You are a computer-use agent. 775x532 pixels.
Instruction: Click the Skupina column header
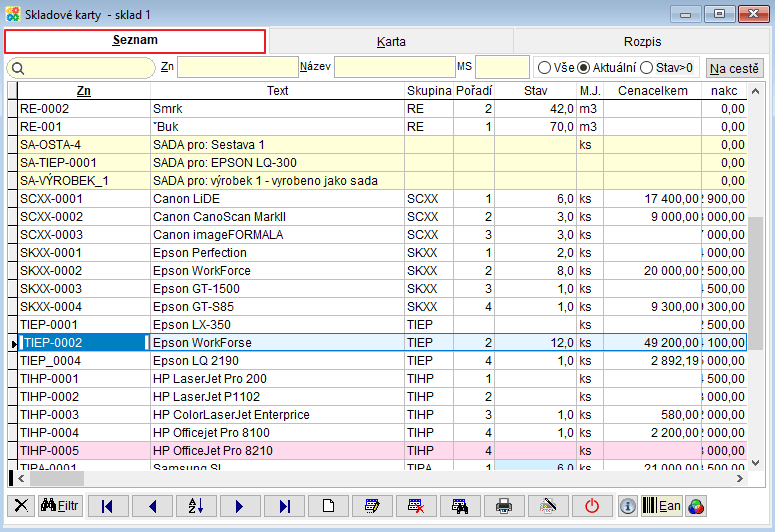pos(429,90)
